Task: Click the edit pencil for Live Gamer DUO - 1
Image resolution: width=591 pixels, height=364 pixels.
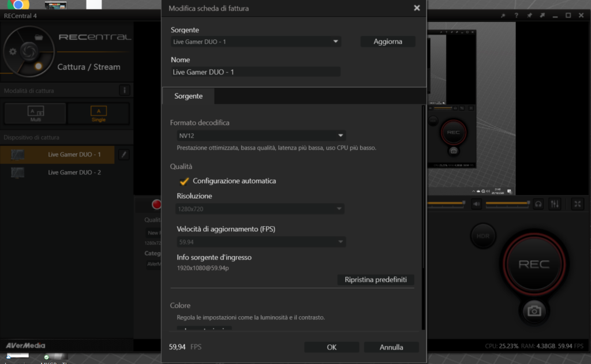Action: [x=124, y=155]
